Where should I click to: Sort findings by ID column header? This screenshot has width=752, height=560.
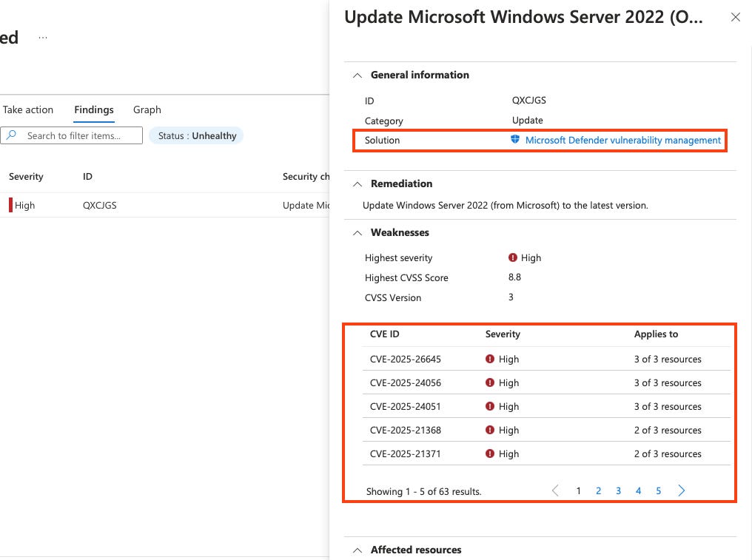coord(87,177)
